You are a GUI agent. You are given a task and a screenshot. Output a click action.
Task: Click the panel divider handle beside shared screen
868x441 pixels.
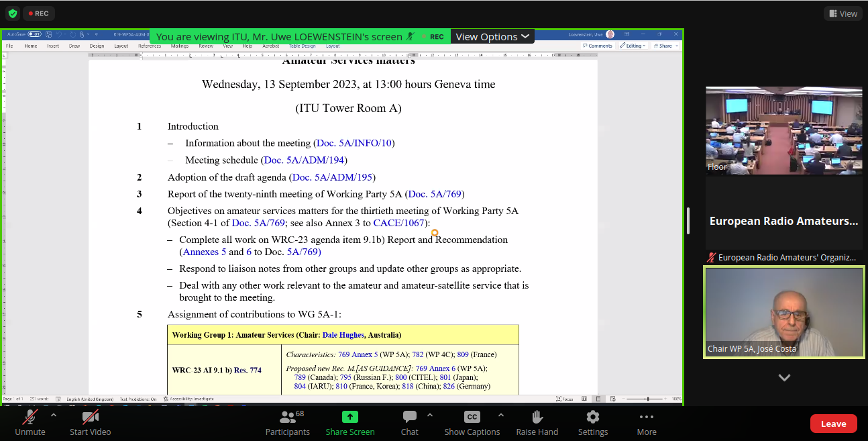(x=690, y=221)
